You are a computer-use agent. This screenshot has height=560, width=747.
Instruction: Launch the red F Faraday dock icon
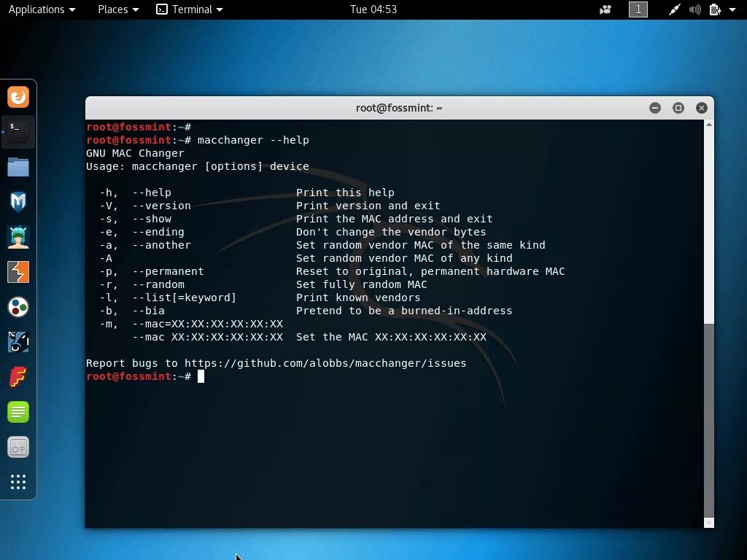point(18,377)
